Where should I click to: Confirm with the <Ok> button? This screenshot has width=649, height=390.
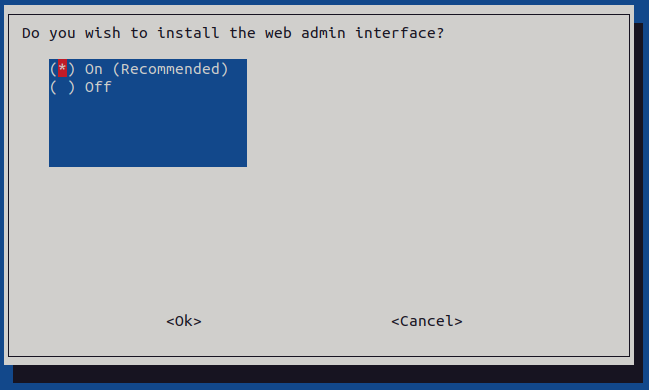point(184,321)
